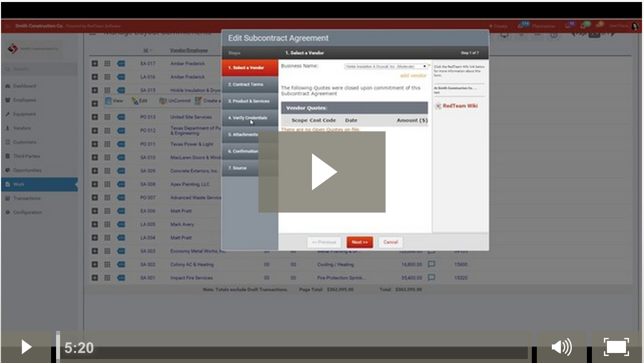The height and width of the screenshot is (363, 644).
Task: Click the add vendor link
Action: click(x=413, y=76)
